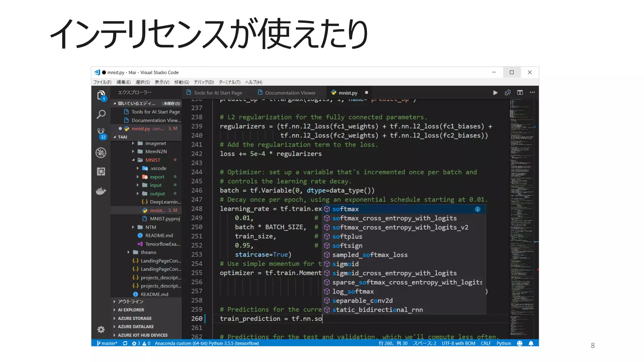Screen dimensions: 644x362
Task: Open the Debug view icon
Action: 101,153
